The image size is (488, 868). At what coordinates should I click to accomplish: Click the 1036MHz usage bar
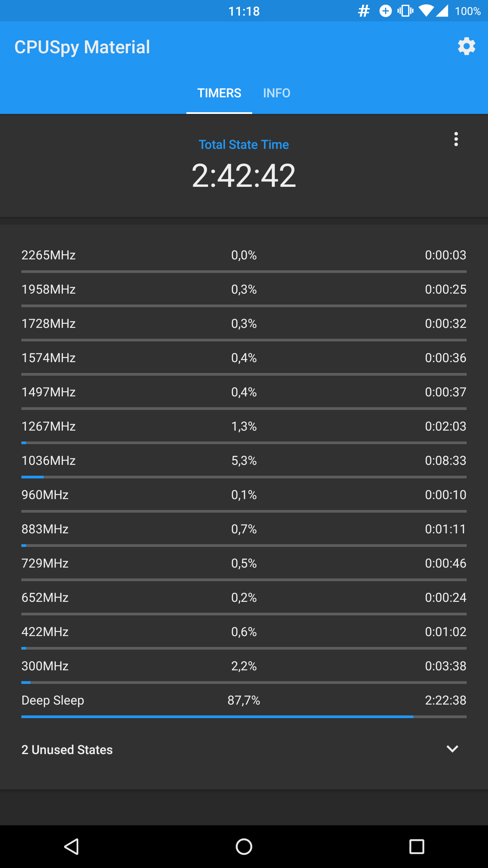(244, 477)
